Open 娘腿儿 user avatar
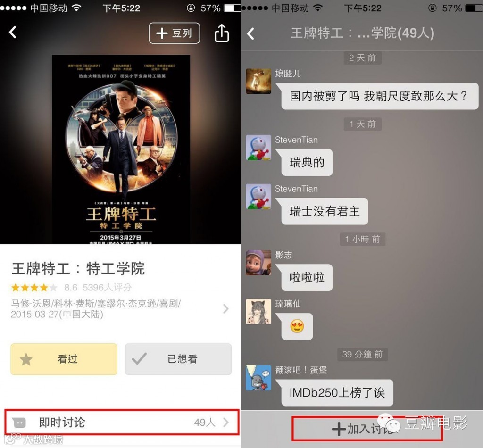The image size is (483, 448). [258, 81]
